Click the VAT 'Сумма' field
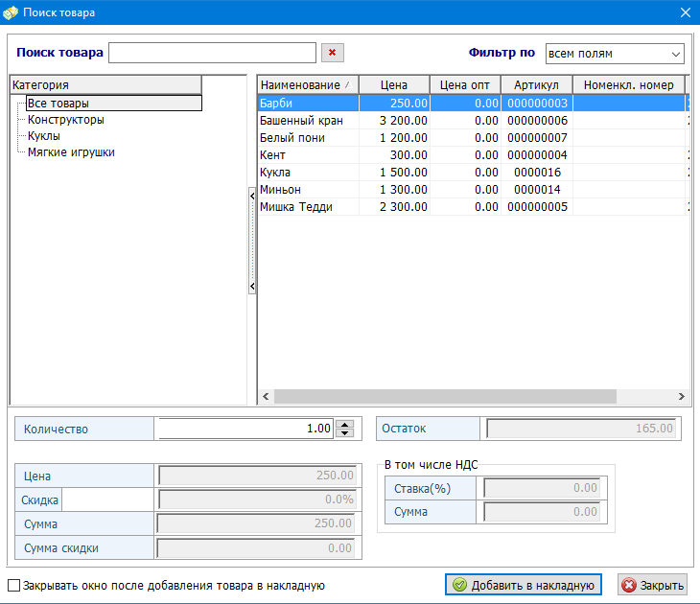700x604 pixels. coord(542,512)
